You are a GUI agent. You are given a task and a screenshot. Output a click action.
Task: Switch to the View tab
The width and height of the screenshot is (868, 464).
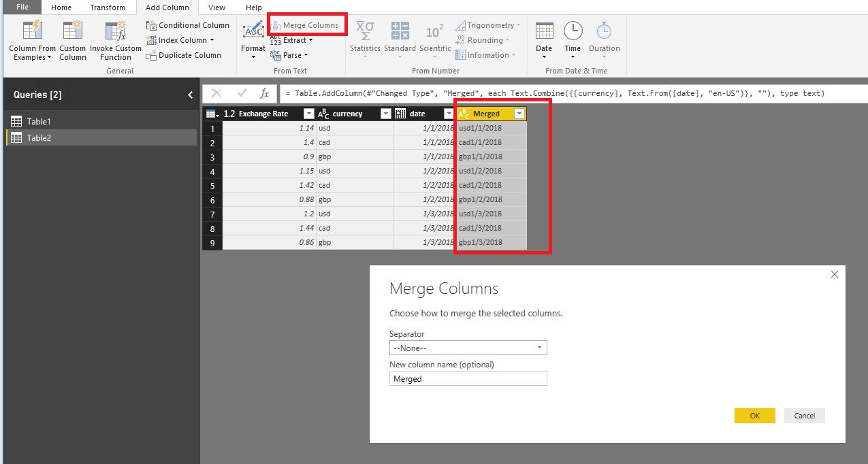[x=216, y=7]
